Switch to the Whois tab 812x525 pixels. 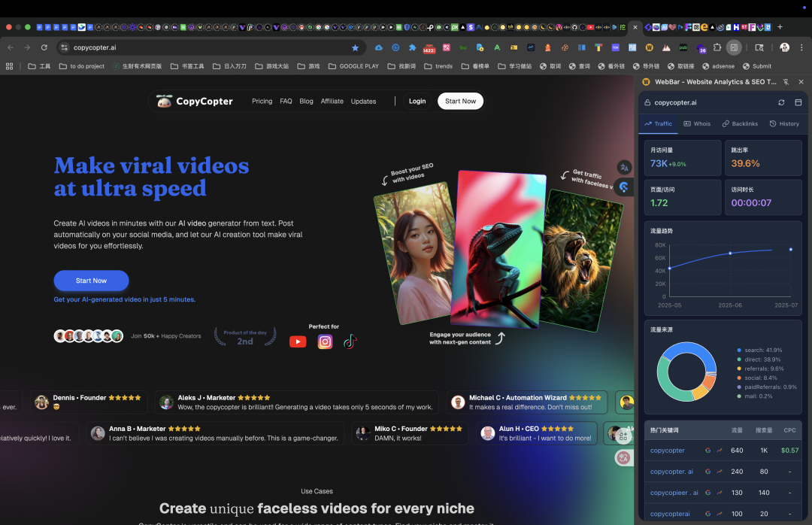697,124
